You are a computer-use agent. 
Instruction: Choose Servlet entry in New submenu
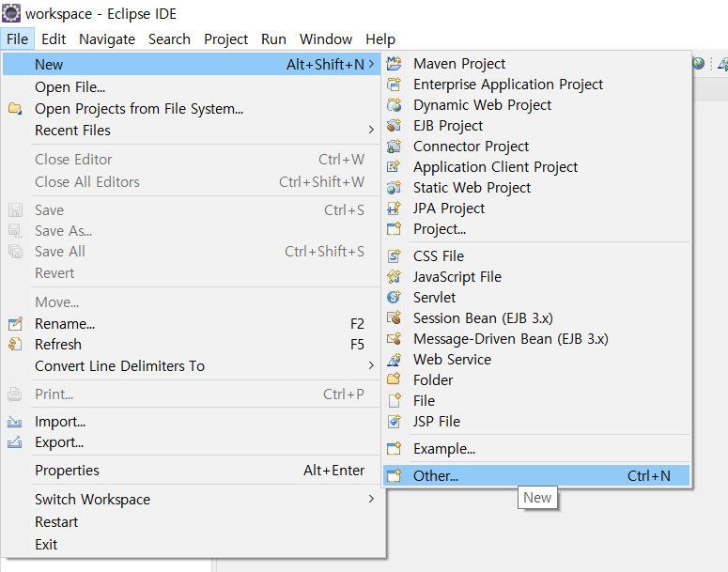pos(536,297)
